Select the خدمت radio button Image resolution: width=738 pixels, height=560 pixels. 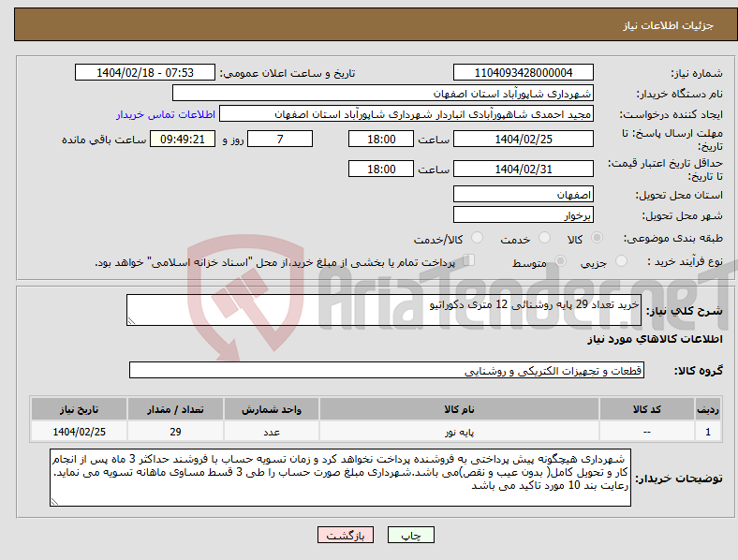tap(544, 238)
